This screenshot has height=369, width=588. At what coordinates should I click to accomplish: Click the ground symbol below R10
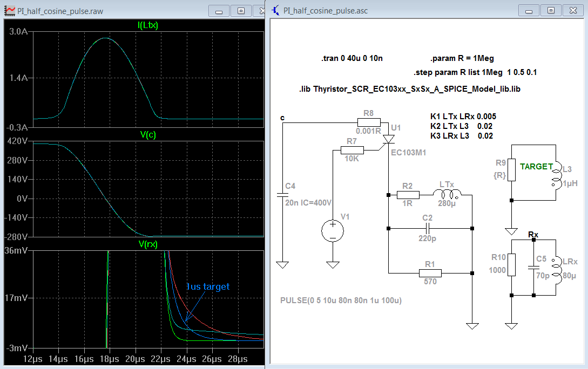pos(511,326)
